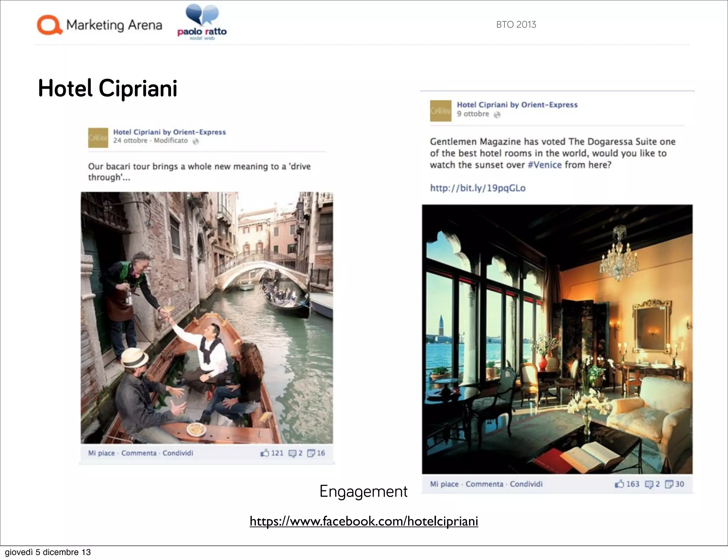
Task: Open the facebook.com/hotelcipriani URL
Action: pos(364,521)
